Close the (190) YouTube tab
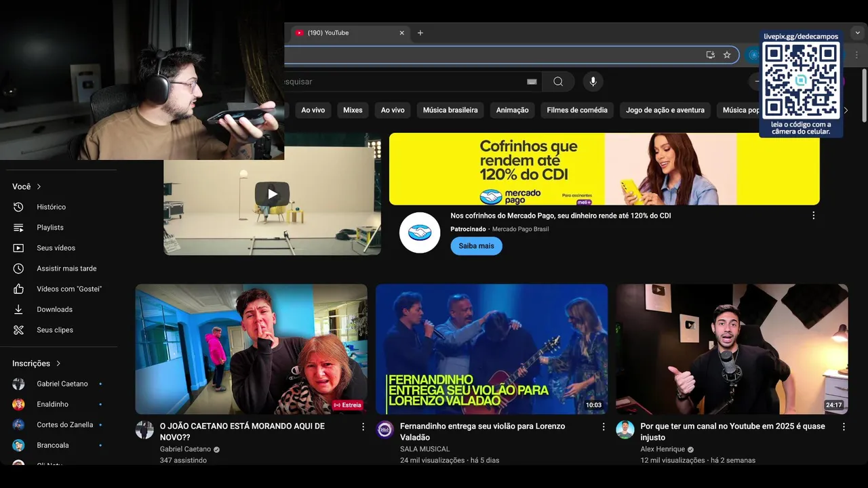The width and height of the screenshot is (868, 488). coord(401,33)
